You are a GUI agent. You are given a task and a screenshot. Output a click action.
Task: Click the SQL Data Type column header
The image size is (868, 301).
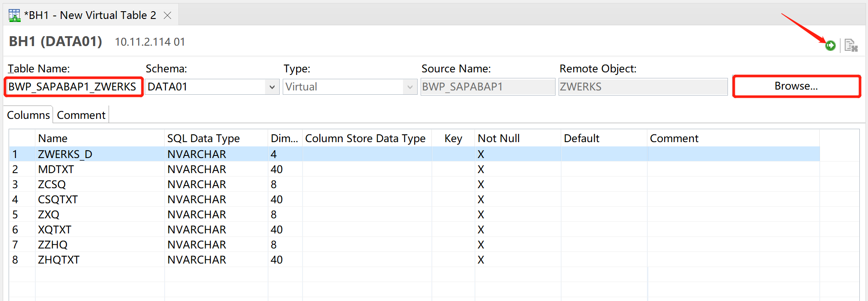tap(203, 138)
